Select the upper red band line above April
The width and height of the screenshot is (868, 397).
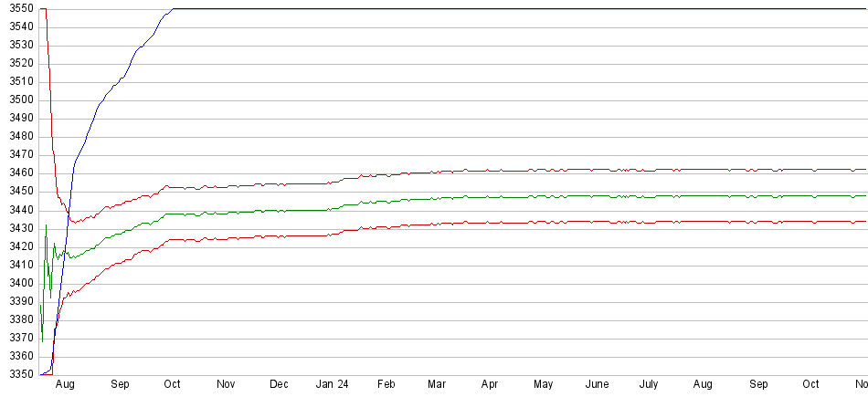[491, 170]
